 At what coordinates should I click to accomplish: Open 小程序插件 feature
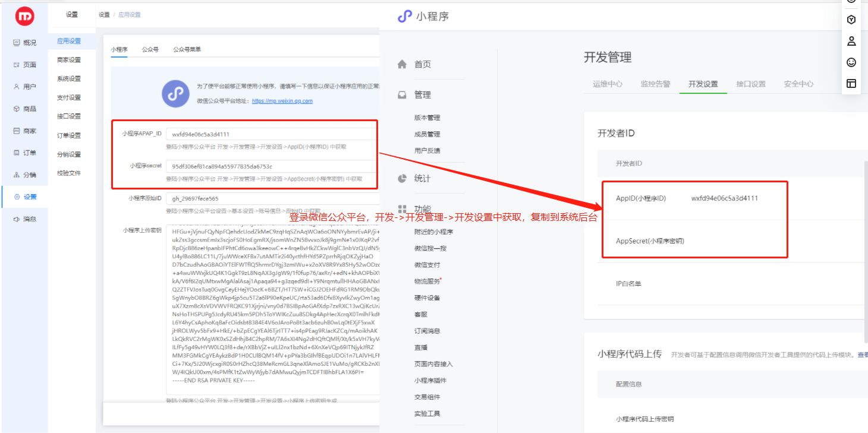430,381
